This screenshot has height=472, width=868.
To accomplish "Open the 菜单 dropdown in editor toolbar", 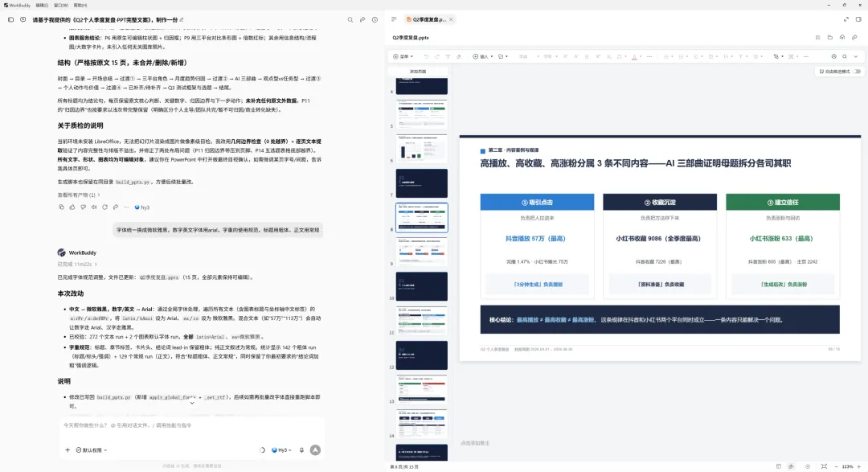I will 403,56.
